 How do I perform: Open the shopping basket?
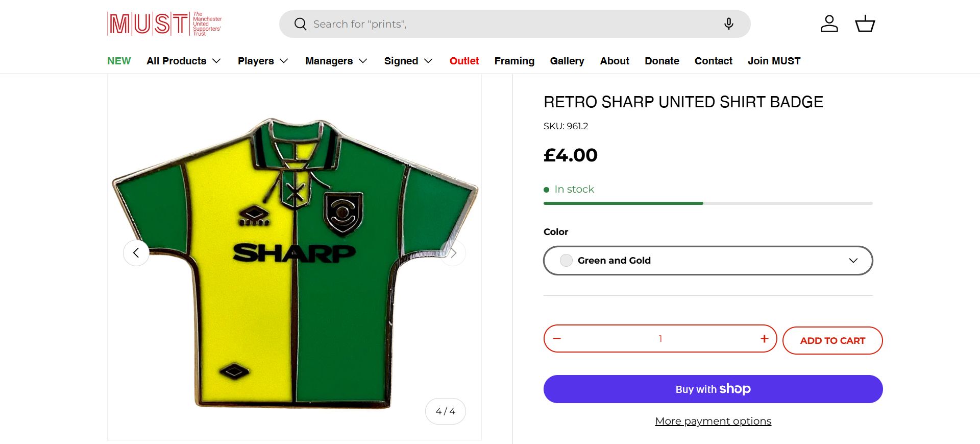(865, 24)
